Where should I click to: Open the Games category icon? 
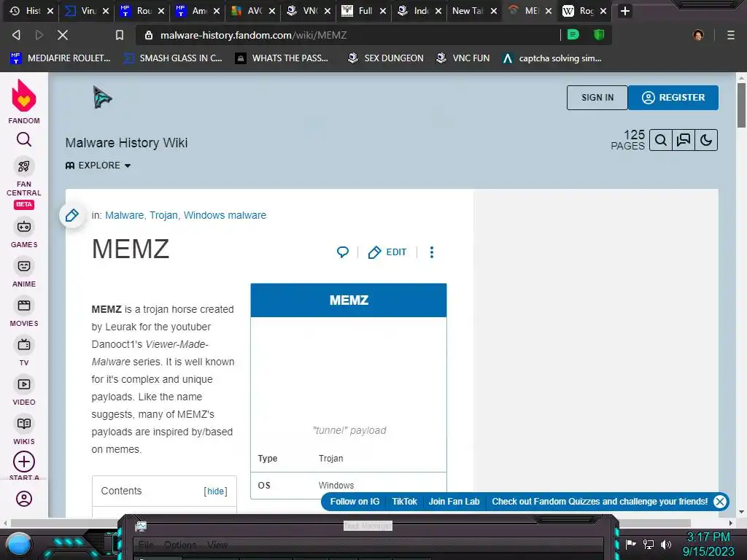(24, 227)
